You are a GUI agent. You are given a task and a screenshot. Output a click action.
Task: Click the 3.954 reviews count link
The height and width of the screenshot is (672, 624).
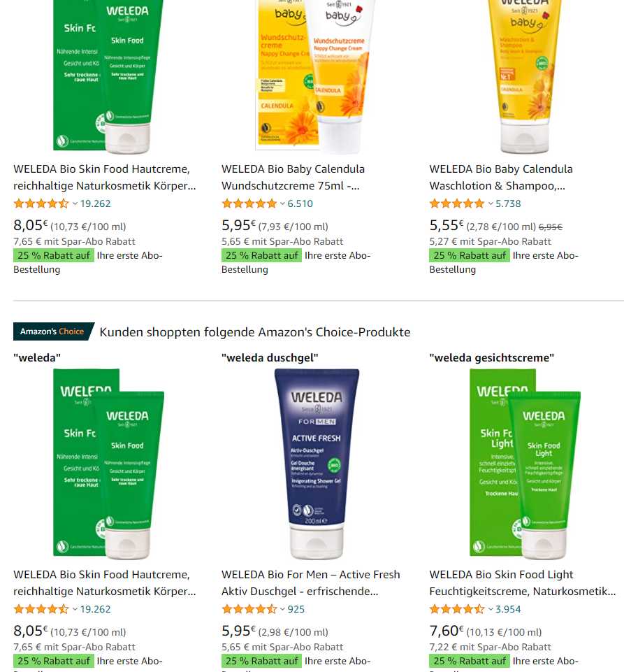[508, 609]
